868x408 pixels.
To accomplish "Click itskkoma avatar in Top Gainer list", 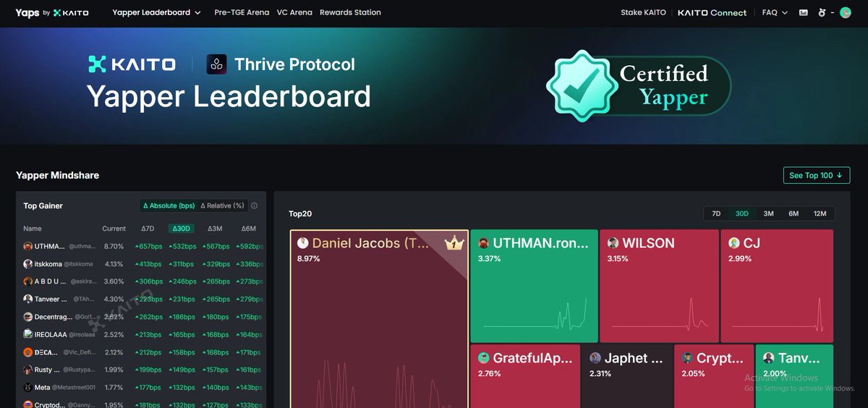I will tap(28, 264).
